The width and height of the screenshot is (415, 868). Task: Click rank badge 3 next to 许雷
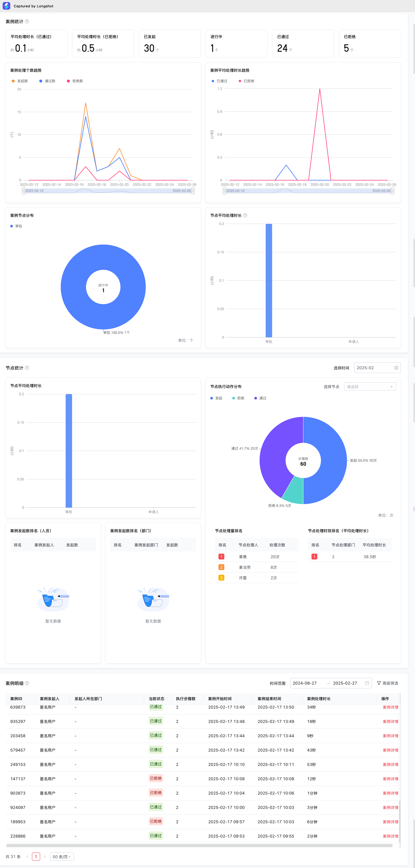point(221,577)
